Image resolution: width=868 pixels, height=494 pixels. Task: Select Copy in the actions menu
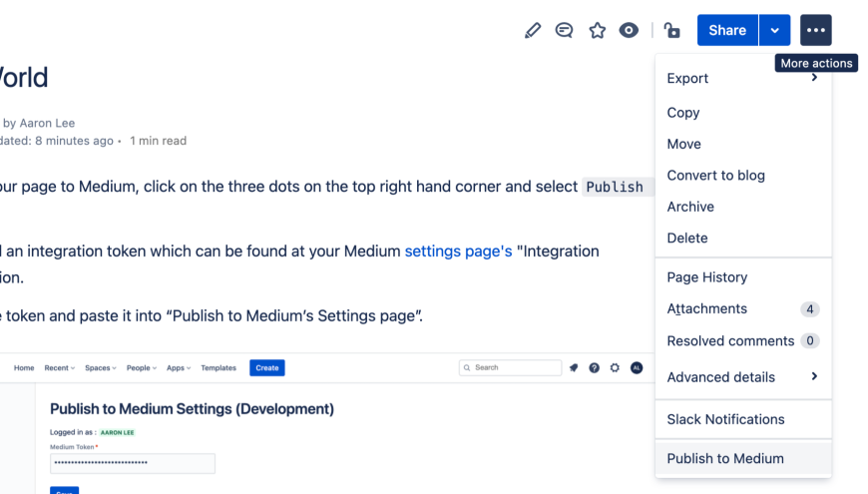pos(683,113)
